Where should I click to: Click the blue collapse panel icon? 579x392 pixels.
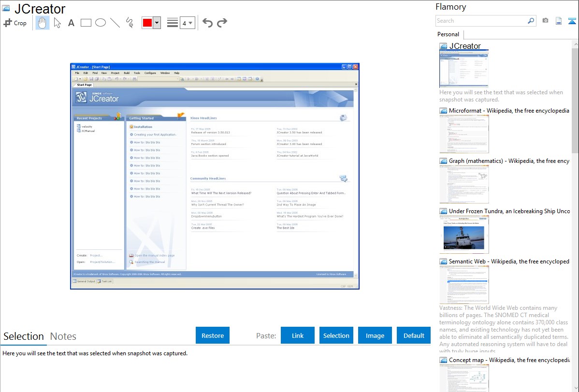click(x=572, y=21)
